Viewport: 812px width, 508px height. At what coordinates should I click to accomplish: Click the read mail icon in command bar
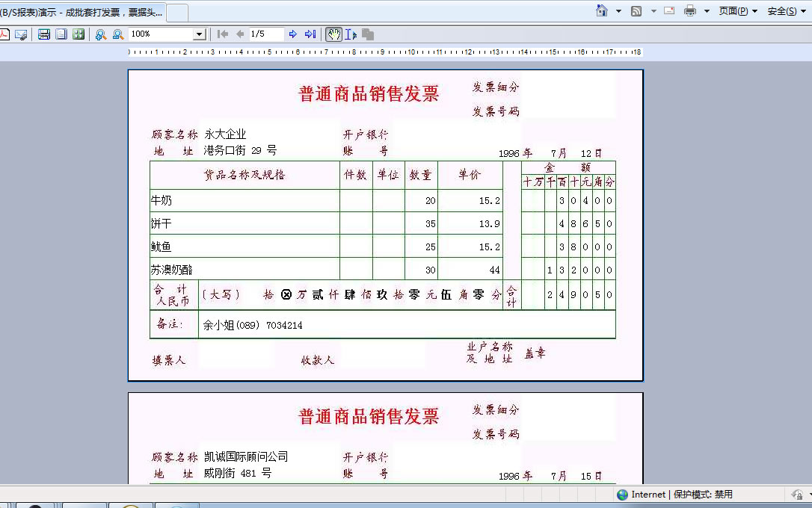point(669,11)
